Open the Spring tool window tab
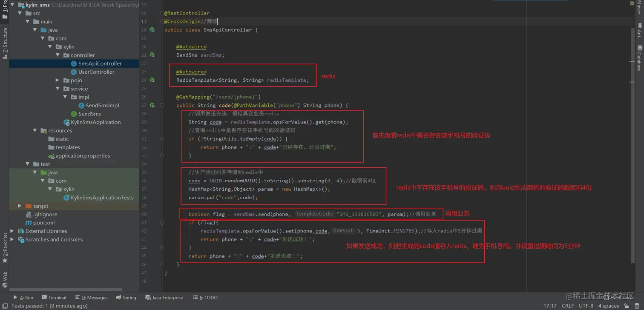This screenshot has width=644, height=310. [x=126, y=298]
